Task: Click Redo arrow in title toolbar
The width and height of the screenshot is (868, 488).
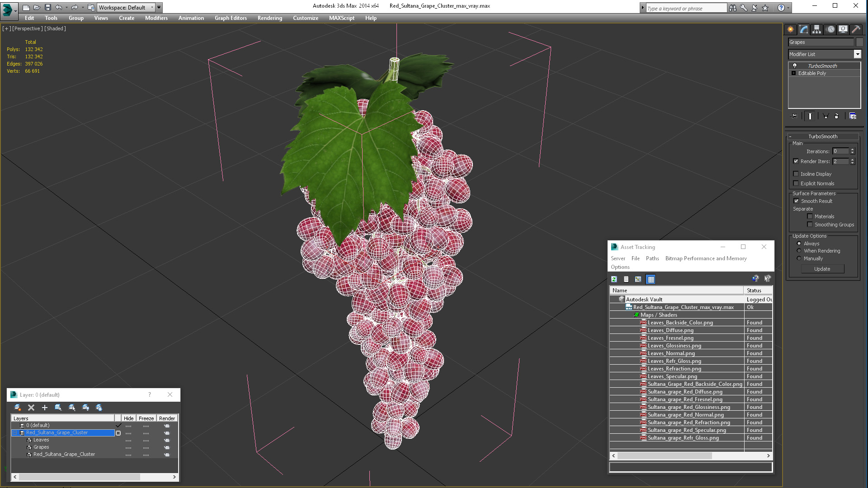Action: pos(74,7)
